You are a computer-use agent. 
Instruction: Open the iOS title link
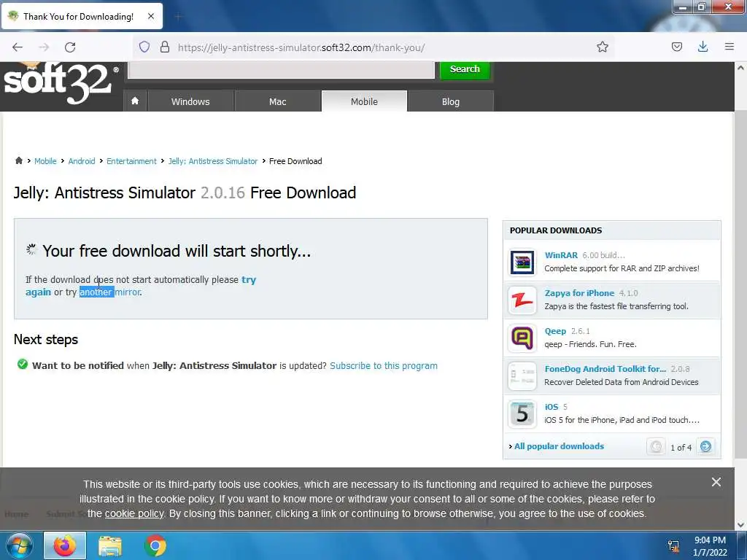[551, 407]
